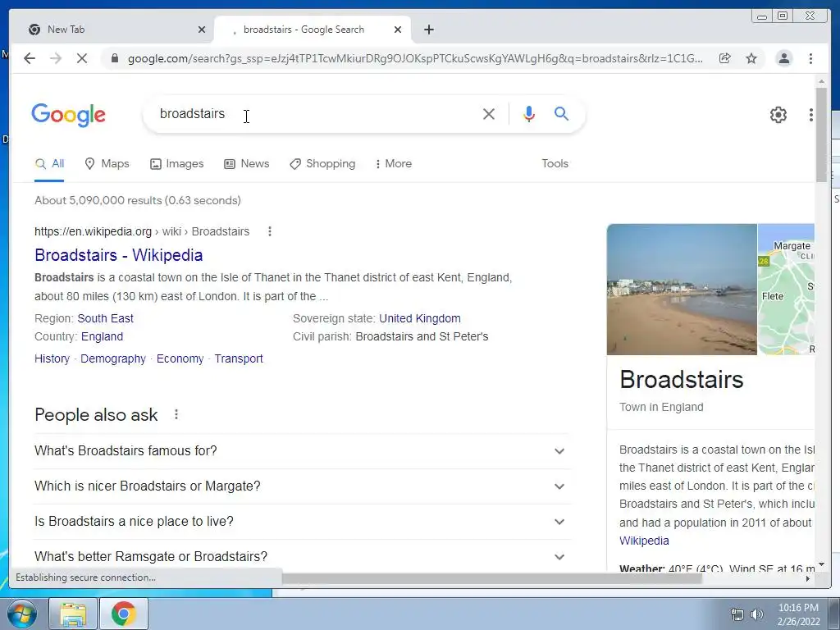840x630 pixels.
Task: Switch to Images results
Action: [177, 164]
